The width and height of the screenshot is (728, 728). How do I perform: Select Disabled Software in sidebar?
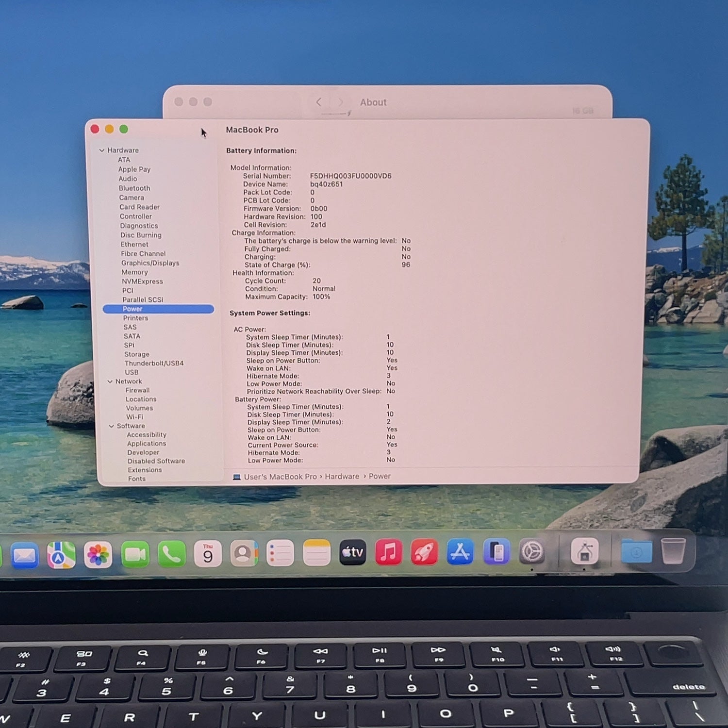(156, 461)
